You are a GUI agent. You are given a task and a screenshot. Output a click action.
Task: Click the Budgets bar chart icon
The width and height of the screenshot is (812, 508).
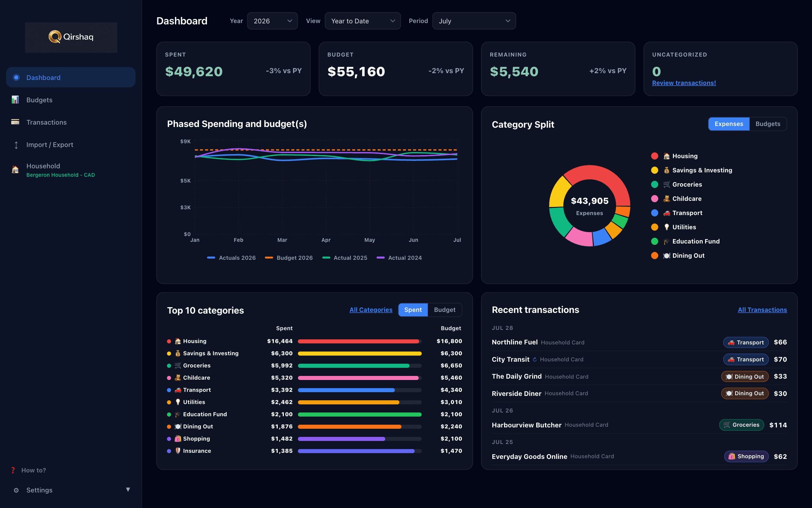point(15,100)
